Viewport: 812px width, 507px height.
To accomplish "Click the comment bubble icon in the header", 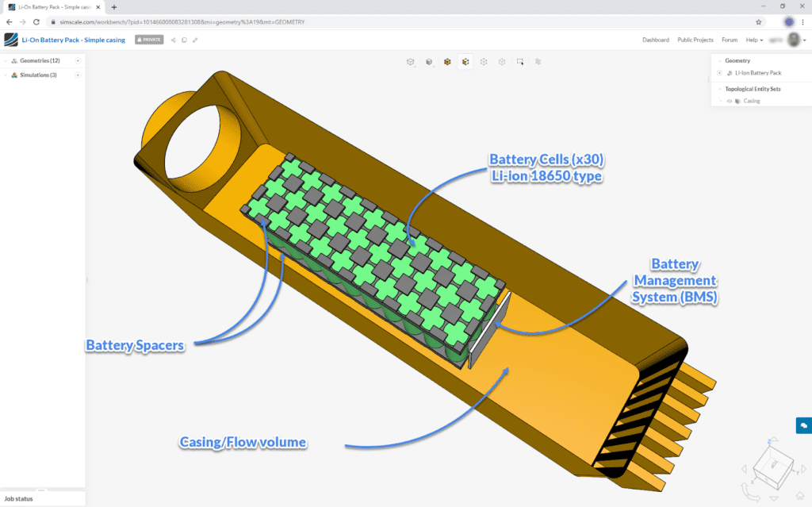I will [x=184, y=40].
